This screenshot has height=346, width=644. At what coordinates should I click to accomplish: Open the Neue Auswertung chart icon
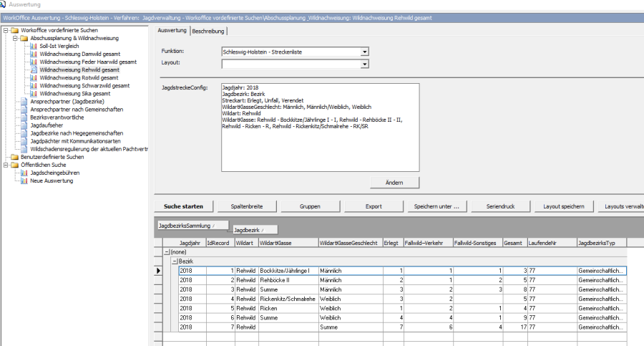pyautogui.click(x=24, y=181)
